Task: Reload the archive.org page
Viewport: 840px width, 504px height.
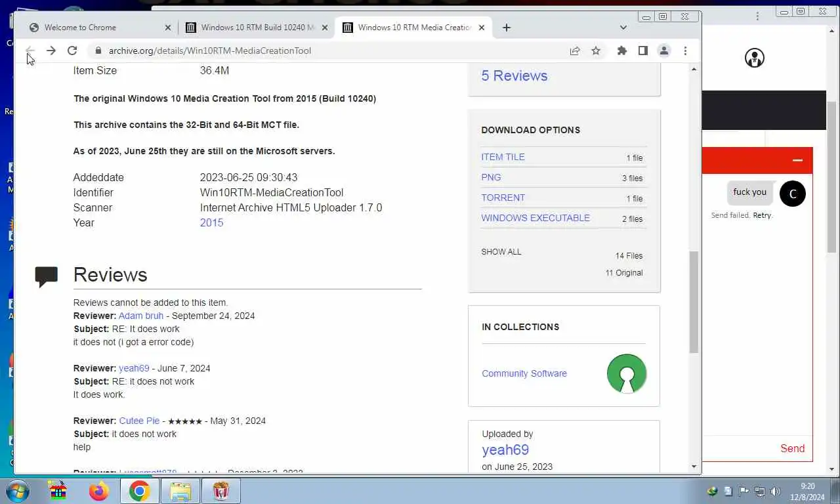Action: [x=72, y=51]
